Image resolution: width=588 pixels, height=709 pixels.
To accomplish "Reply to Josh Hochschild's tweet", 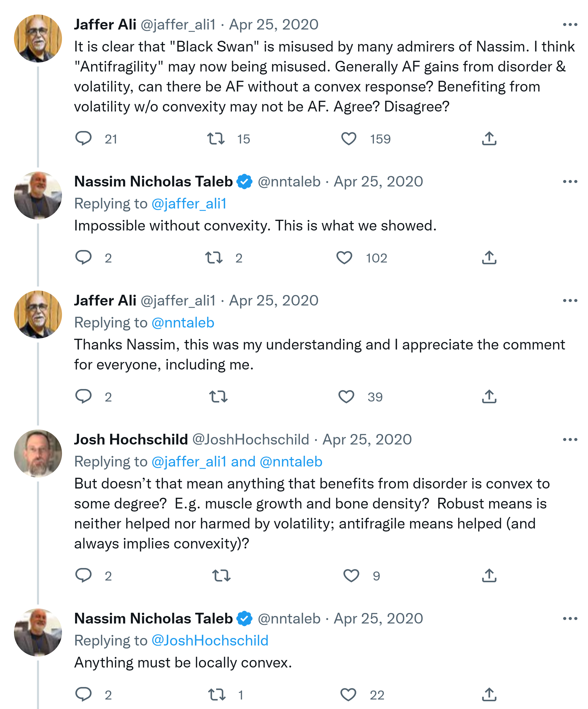I will pyautogui.click(x=83, y=575).
